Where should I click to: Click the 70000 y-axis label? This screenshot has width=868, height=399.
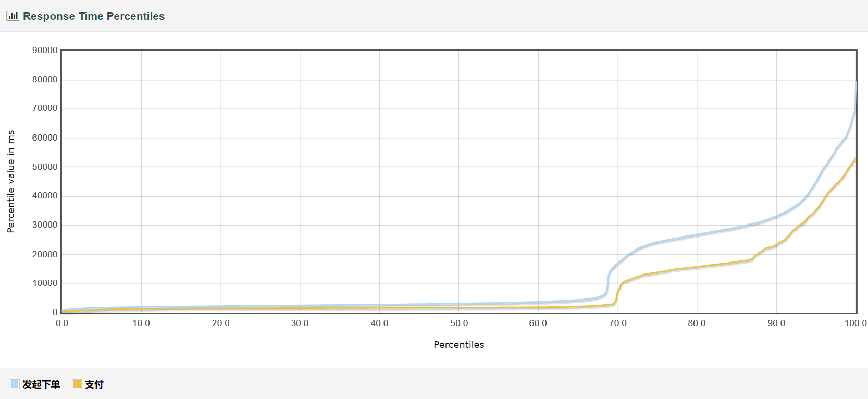coord(45,108)
